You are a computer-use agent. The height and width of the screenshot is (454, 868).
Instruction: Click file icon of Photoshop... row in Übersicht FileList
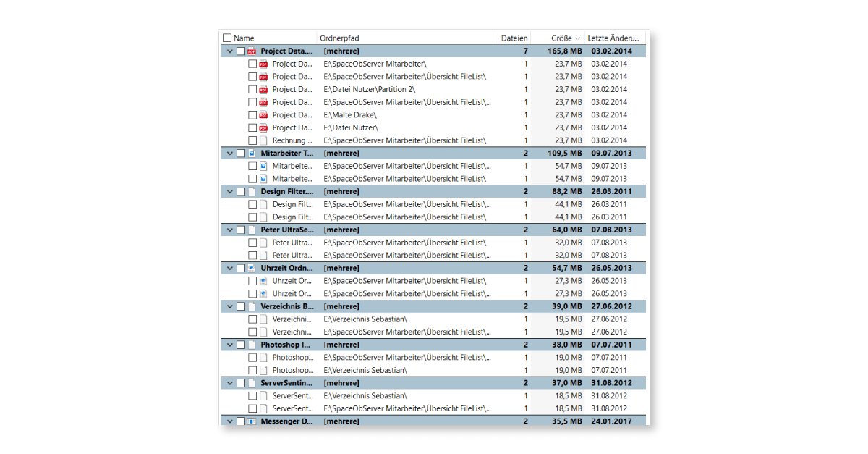pos(263,358)
